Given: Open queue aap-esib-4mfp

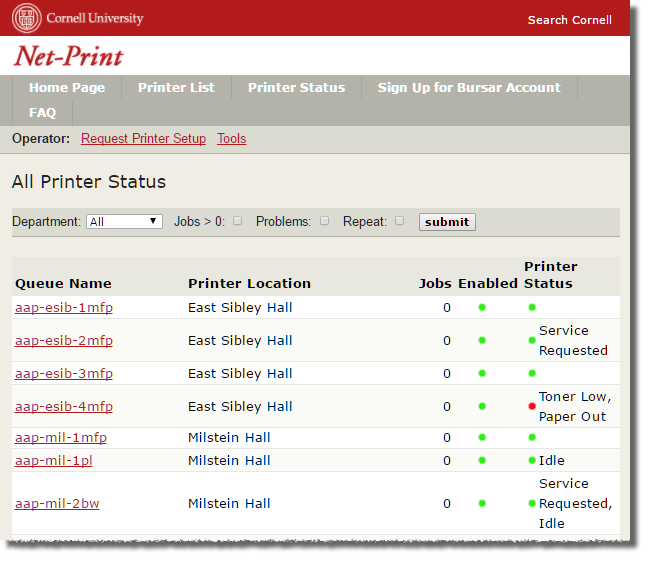Looking at the screenshot, I should coord(64,407).
